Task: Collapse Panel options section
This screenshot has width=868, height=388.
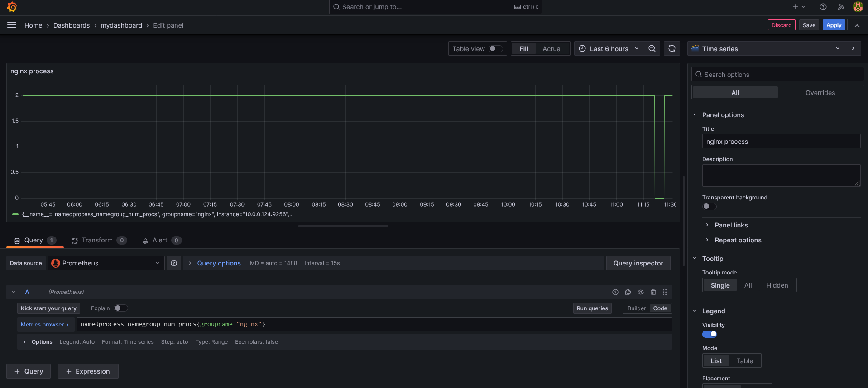Action: [723, 115]
